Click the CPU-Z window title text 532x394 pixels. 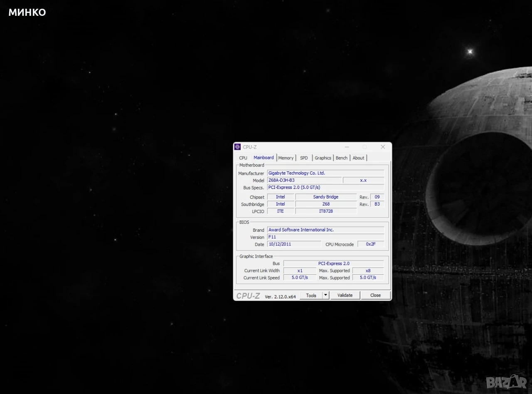pos(250,147)
